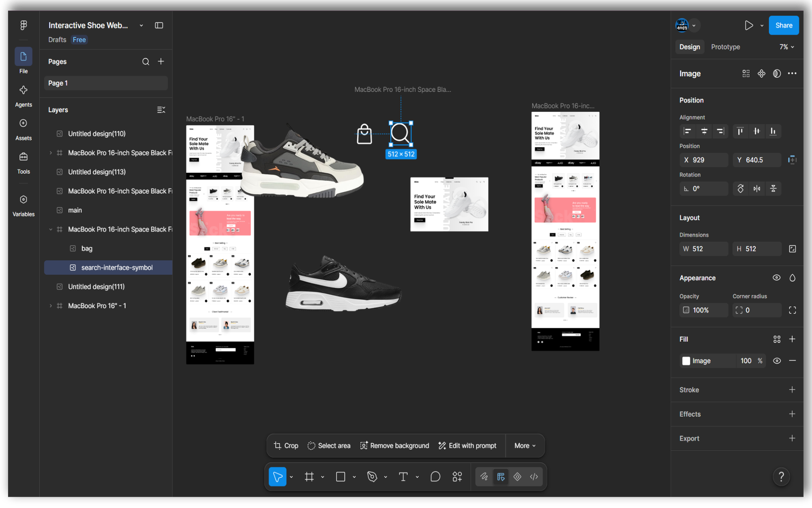Open the Assets panel
The image size is (812, 508).
coord(23,129)
